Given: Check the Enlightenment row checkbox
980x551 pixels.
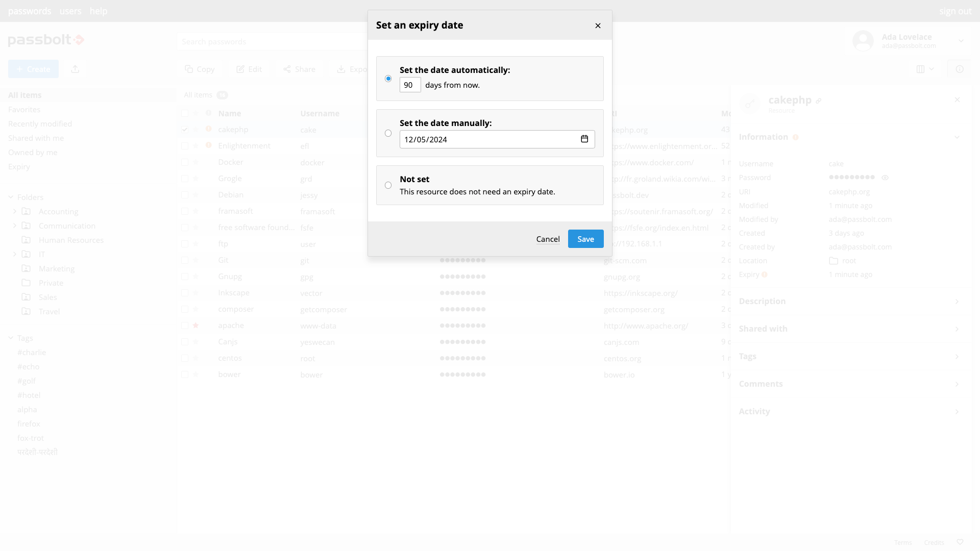Looking at the screenshot, I should pos(185,146).
